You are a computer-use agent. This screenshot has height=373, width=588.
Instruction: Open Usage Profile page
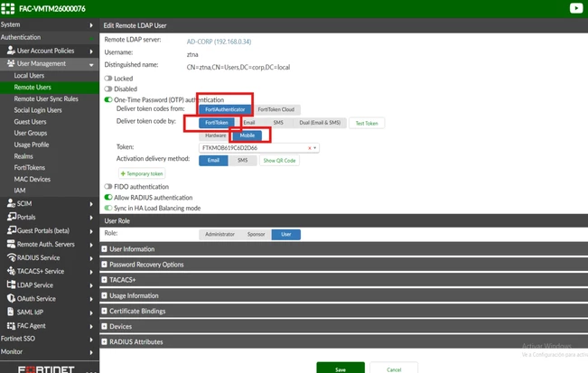[x=32, y=145]
